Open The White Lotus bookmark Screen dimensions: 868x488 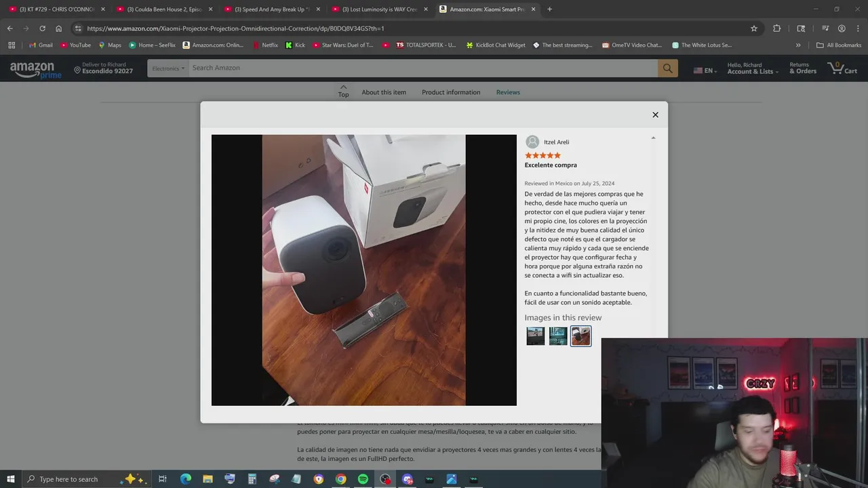702,45
